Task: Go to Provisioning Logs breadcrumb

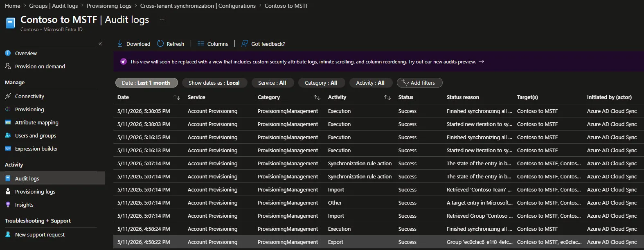Action: point(109,6)
